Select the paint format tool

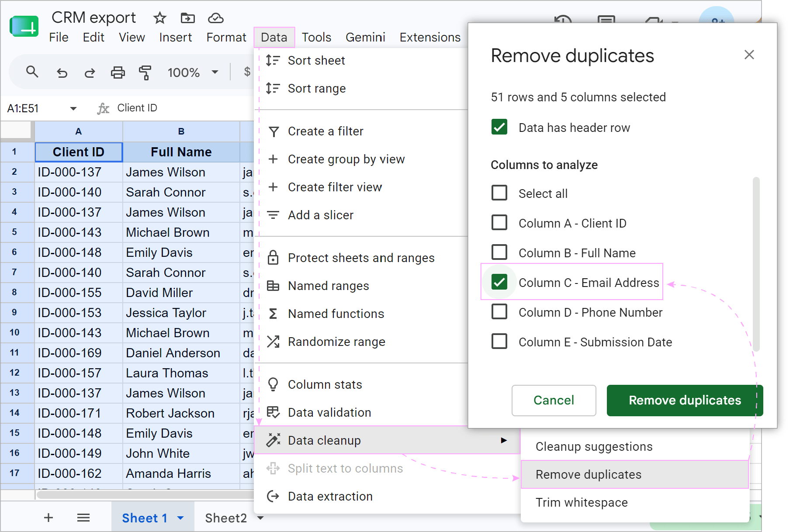pyautogui.click(x=145, y=73)
